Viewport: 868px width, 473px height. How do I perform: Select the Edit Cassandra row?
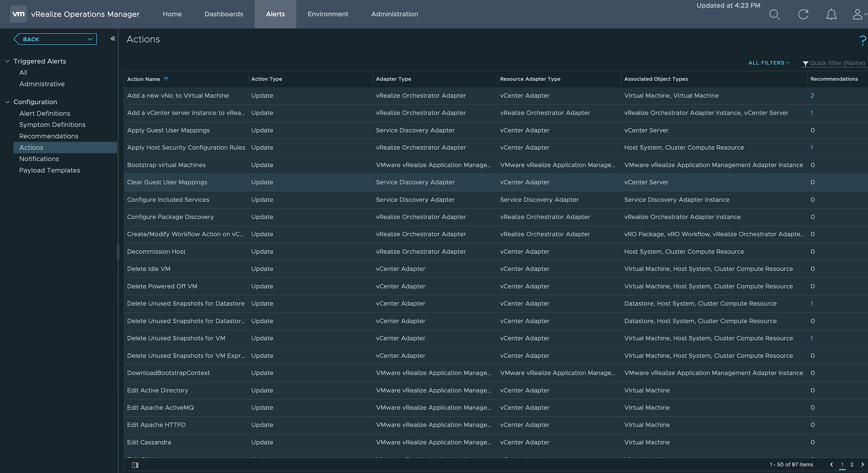tap(496, 443)
